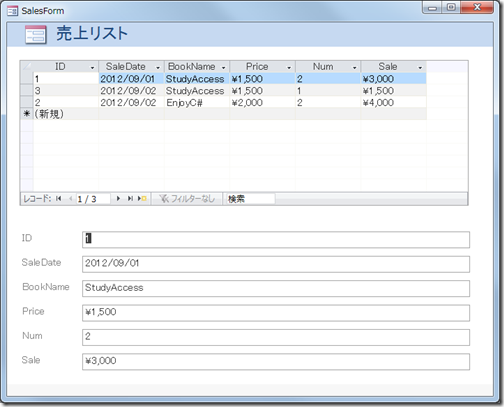Click cell 2012/09/01 in SaleDate column
This screenshot has width=504, height=407.
coord(131,79)
